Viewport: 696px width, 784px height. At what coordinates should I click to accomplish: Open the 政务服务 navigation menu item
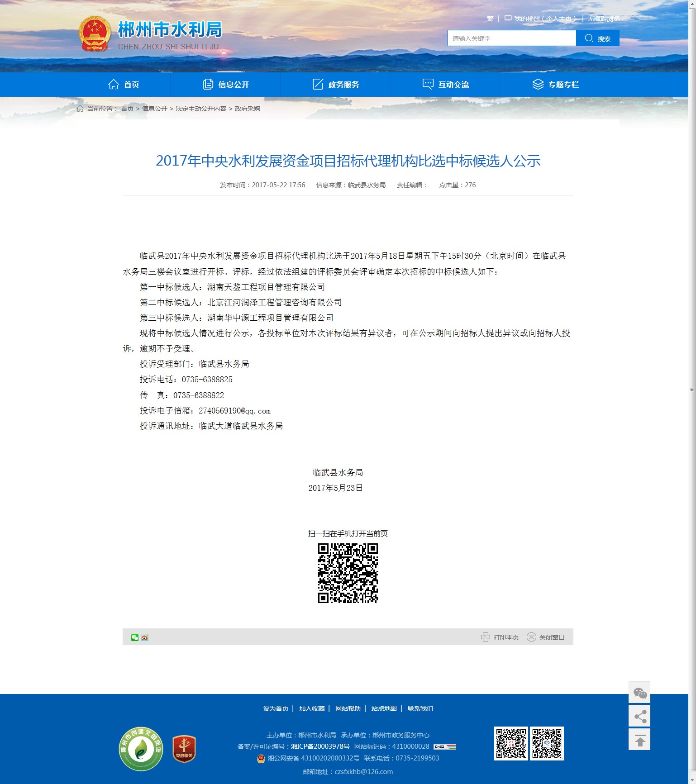click(336, 85)
